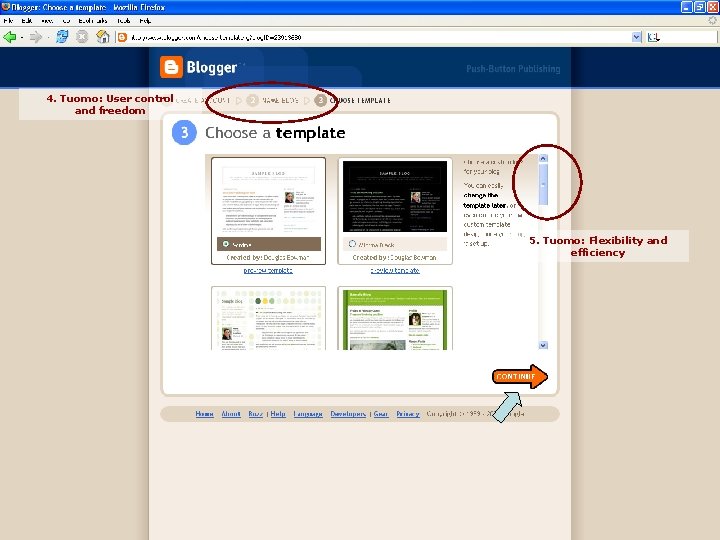This screenshot has height=540, width=720.
Task: Open preview template link under first template
Action: tap(268, 270)
